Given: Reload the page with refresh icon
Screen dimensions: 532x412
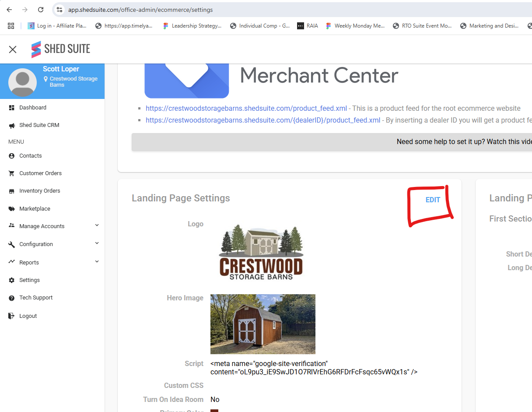Looking at the screenshot, I should (x=41, y=10).
